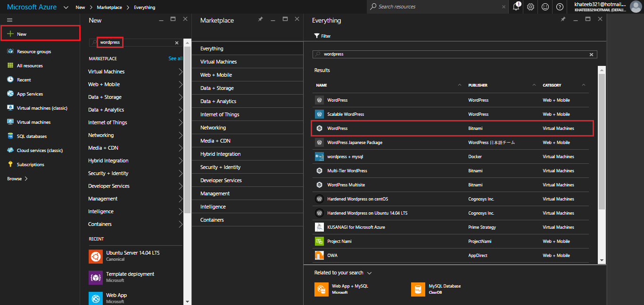Select Internet of Things in Marketplace menu

click(248, 114)
